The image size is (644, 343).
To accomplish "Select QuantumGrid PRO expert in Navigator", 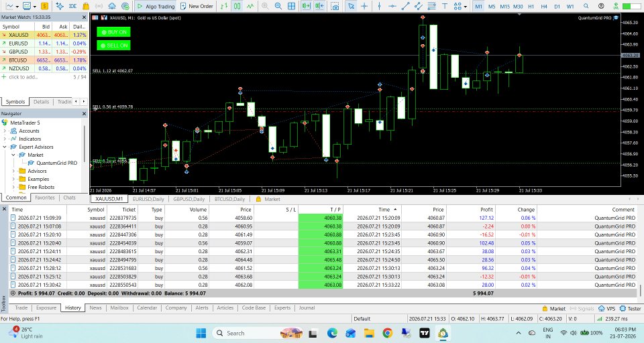I will click(56, 163).
